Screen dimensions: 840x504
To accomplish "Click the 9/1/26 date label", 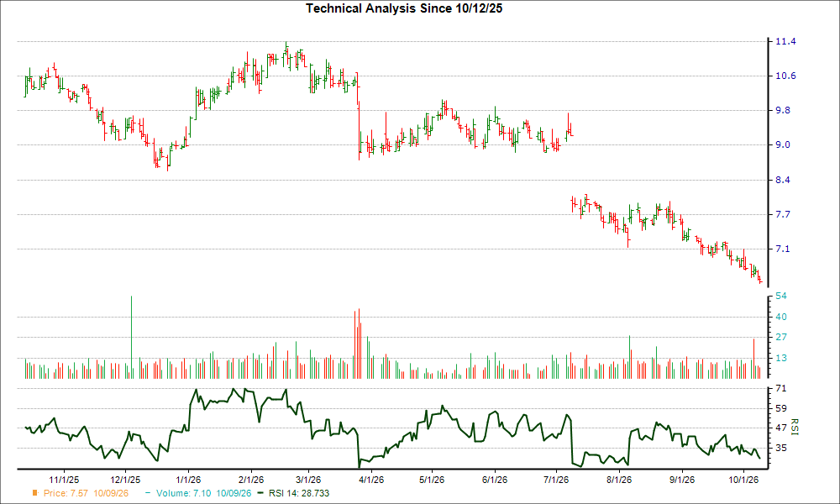I will [x=681, y=480].
